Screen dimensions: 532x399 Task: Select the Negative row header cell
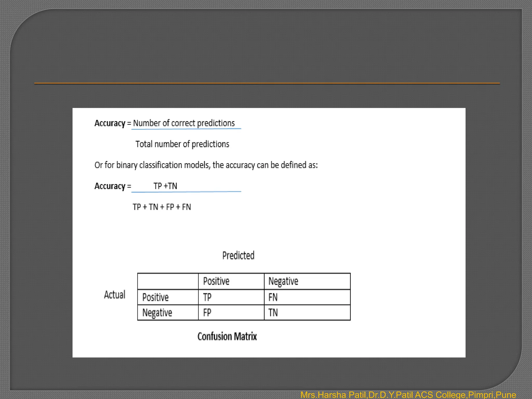click(x=157, y=312)
